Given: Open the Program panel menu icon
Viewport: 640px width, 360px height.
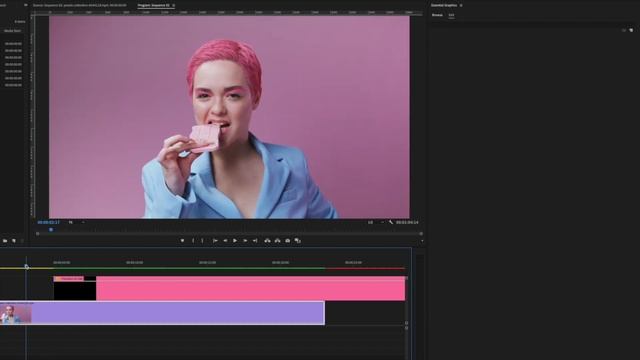Looking at the screenshot, I should coord(173,5).
